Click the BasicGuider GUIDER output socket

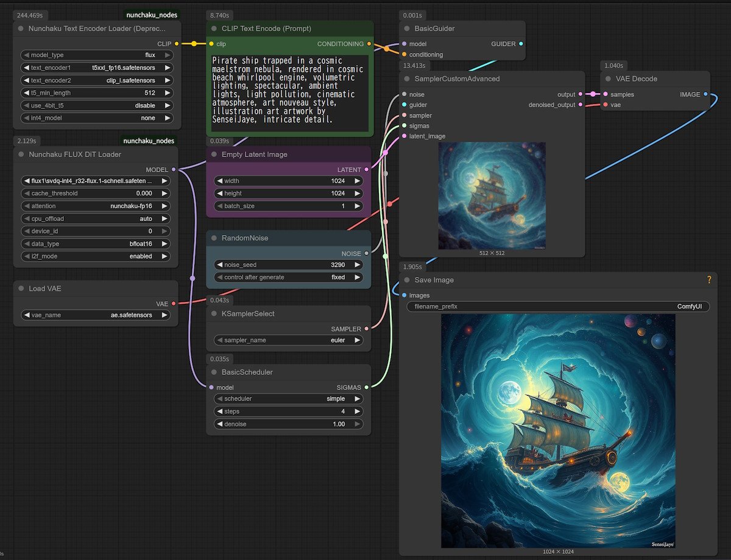point(521,44)
